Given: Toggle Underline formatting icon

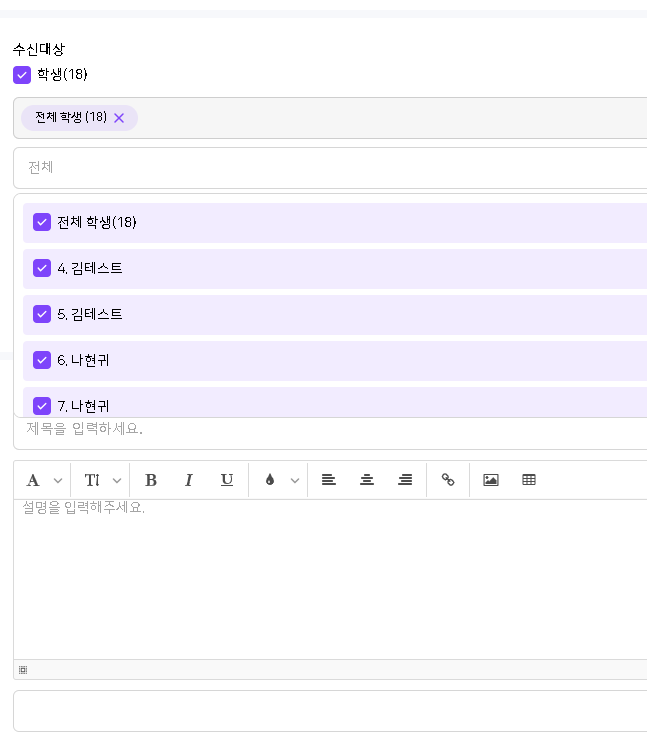Looking at the screenshot, I should (227, 480).
